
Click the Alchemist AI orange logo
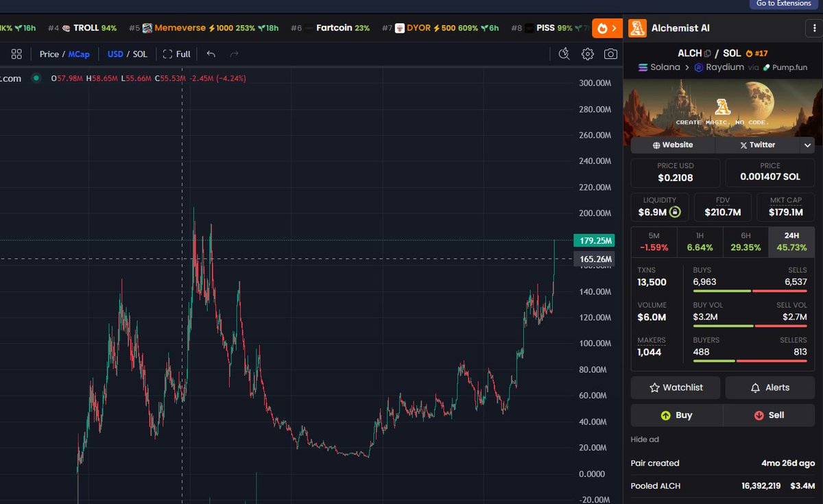point(637,27)
